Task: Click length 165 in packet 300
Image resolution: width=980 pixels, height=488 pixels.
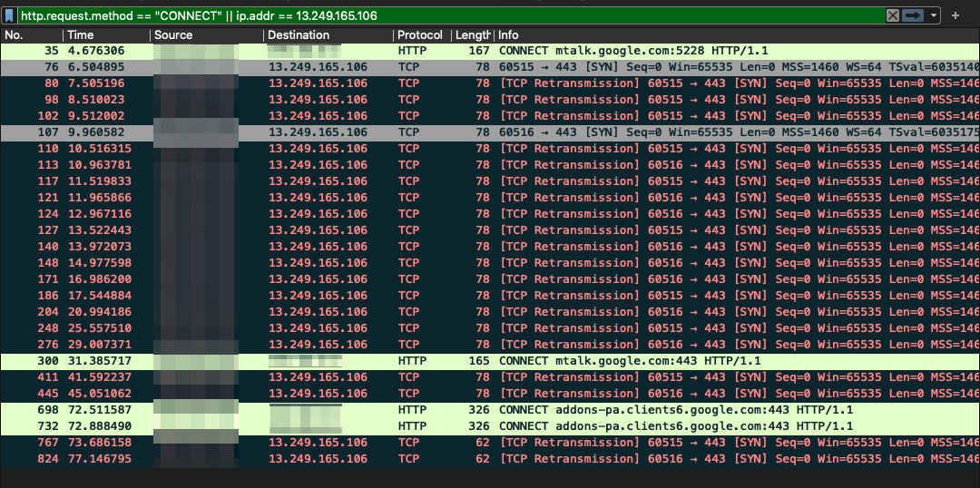Action: pyautogui.click(x=479, y=360)
